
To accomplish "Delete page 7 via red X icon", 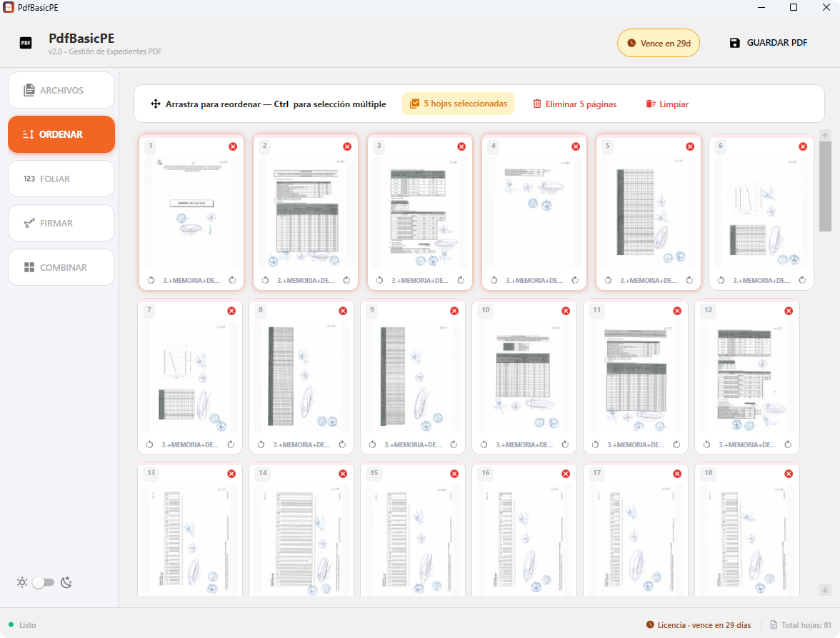I will [231, 311].
